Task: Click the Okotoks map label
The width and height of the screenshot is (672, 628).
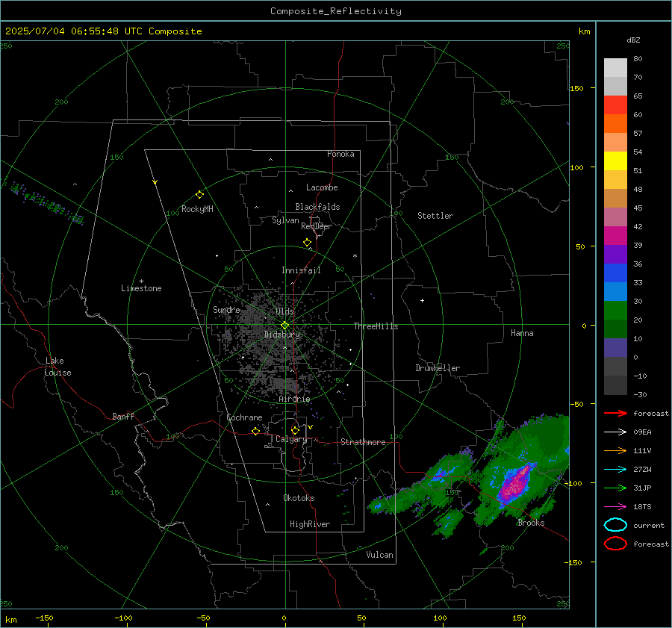Action: [x=299, y=498]
